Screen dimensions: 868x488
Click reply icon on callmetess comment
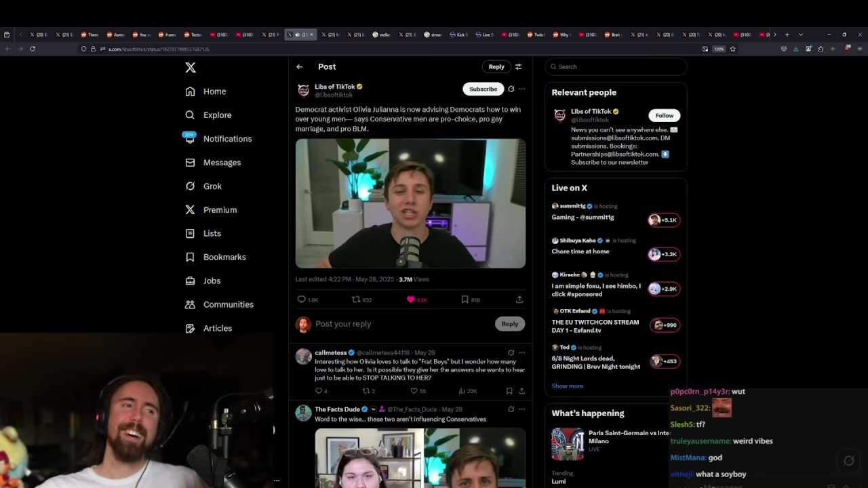coord(318,390)
